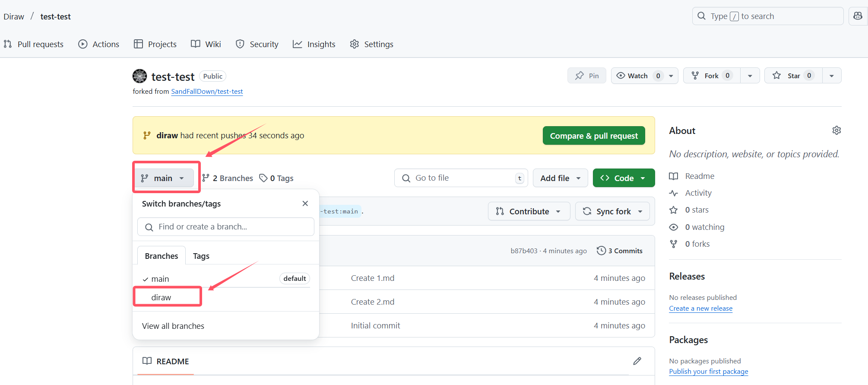Click the eye icon next to 0 watching

(x=673, y=227)
